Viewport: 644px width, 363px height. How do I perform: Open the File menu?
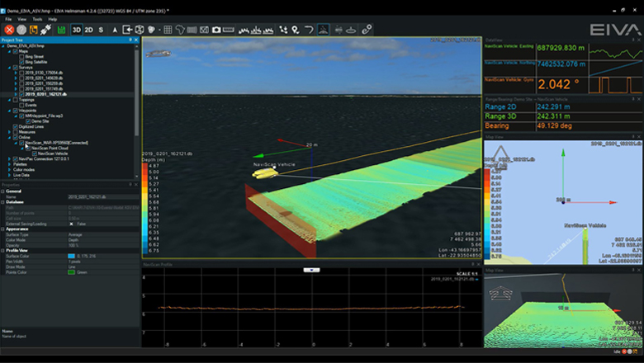point(7,18)
